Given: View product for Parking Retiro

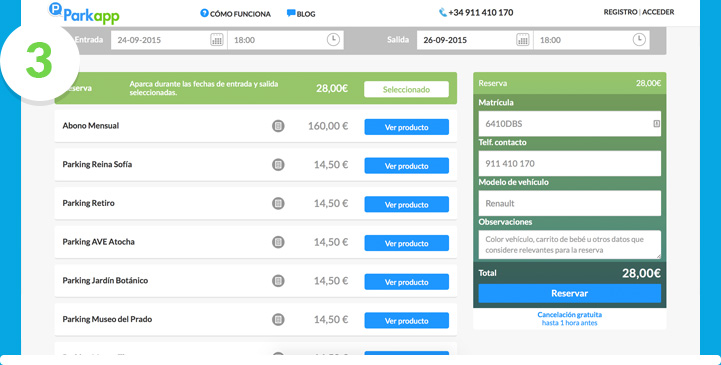Looking at the screenshot, I should tap(406, 204).
